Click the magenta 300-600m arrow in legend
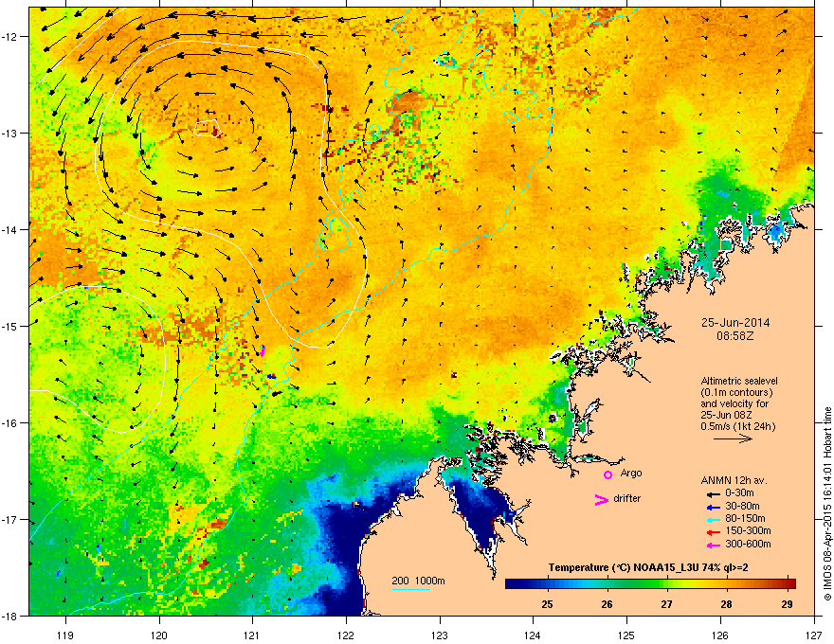The image size is (834, 644). click(x=713, y=546)
